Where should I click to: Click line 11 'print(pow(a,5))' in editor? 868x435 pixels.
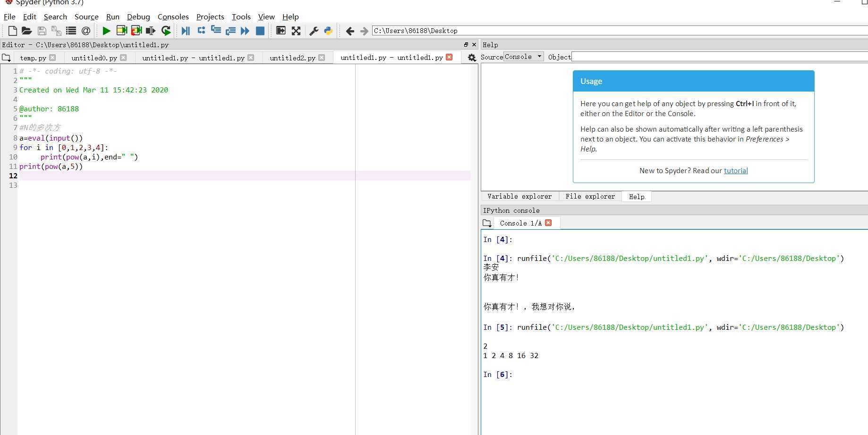(51, 166)
